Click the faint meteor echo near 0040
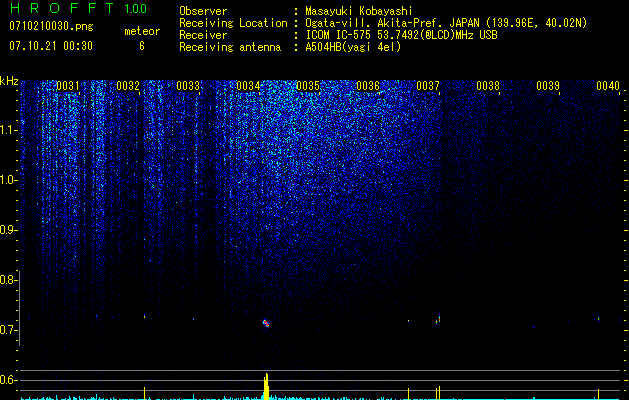Image resolution: width=629 pixels, height=400 pixels. click(x=598, y=319)
